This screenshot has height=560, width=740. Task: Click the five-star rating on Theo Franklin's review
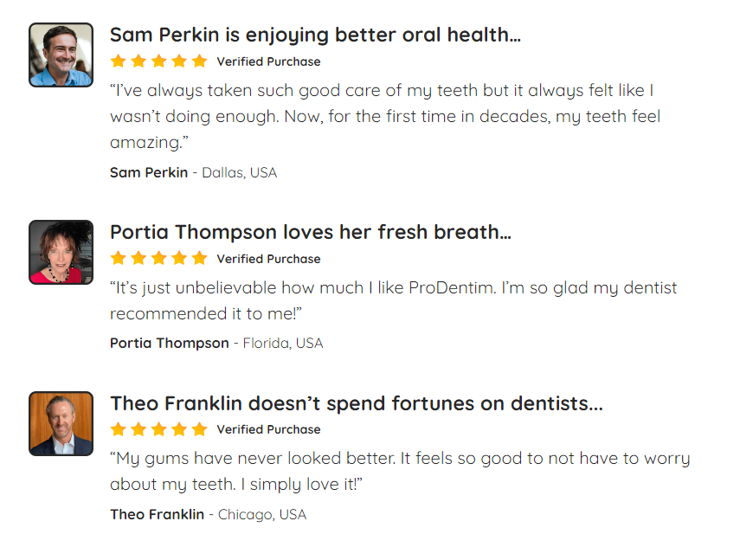tap(159, 429)
